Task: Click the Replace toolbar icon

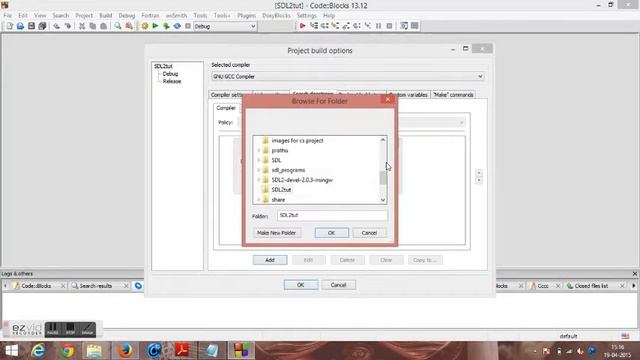Action: (x=129, y=26)
